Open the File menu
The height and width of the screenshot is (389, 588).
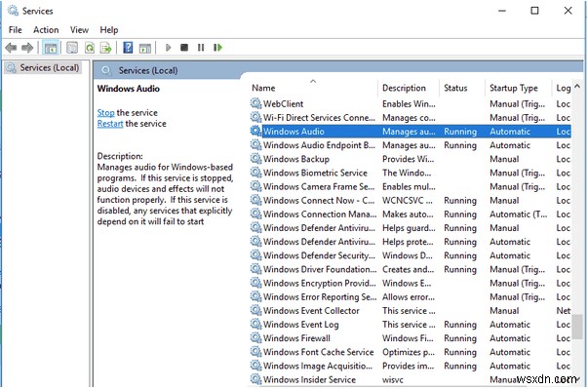pyautogui.click(x=16, y=29)
